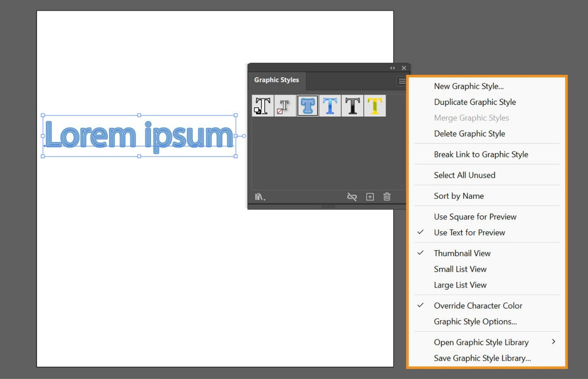Select the default black T graphic style
Viewport: 588px width, 379px height.
353,105
